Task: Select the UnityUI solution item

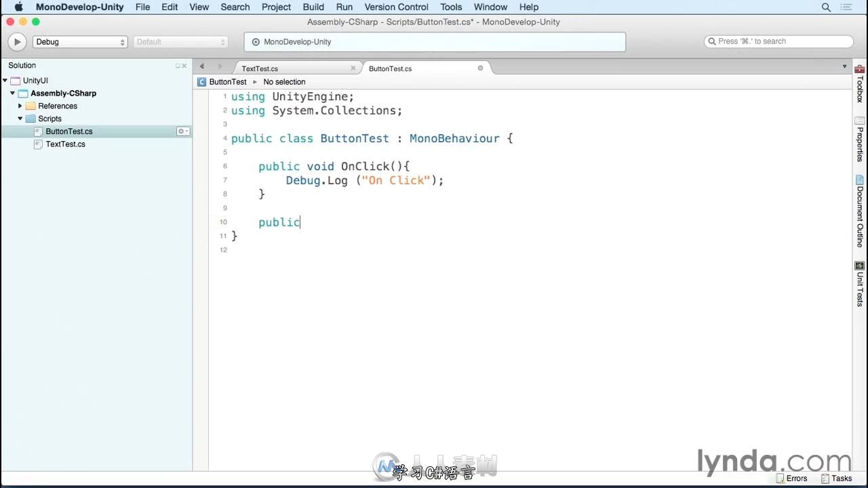Action: click(x=35, y=81)
